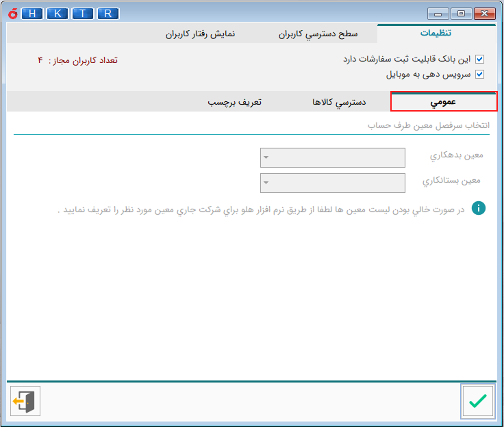
Task: Open the 'تعریف برچسب' sub-tab
Action: 235,102
